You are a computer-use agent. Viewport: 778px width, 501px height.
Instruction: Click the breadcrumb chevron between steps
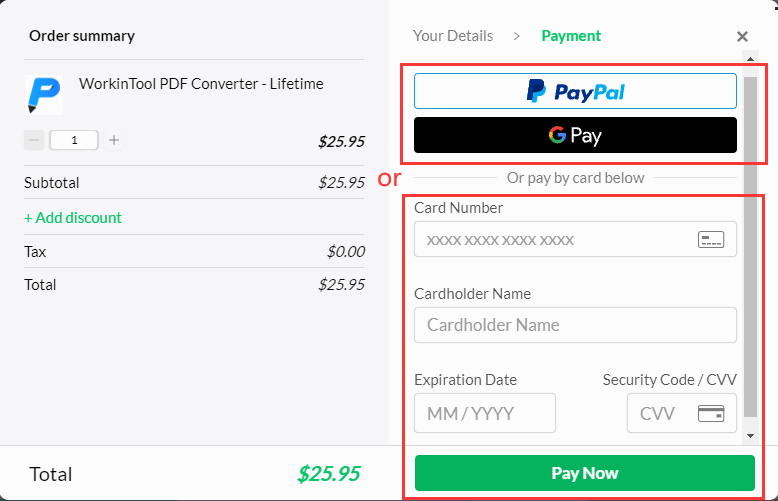(x=517, y=36)
